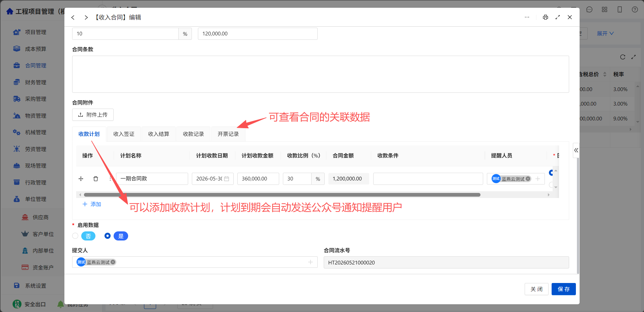Switch to 收款记录 tab

point(193,134)
